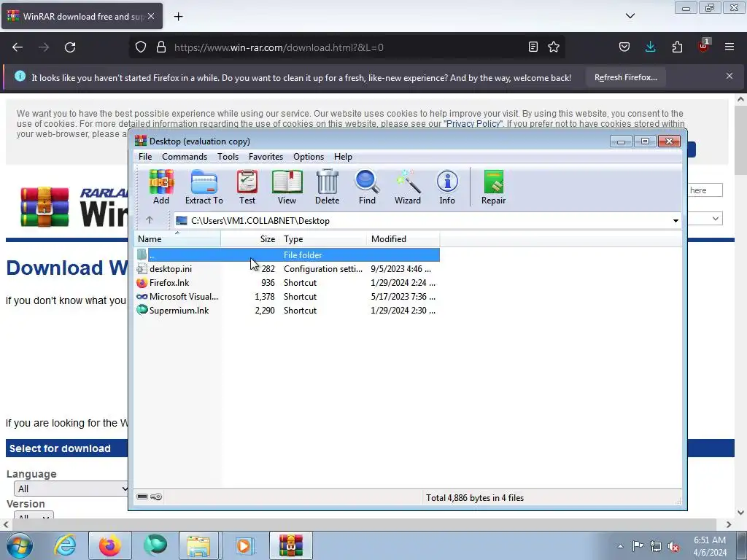Open the File menu in WinRAR

point(145,157)
